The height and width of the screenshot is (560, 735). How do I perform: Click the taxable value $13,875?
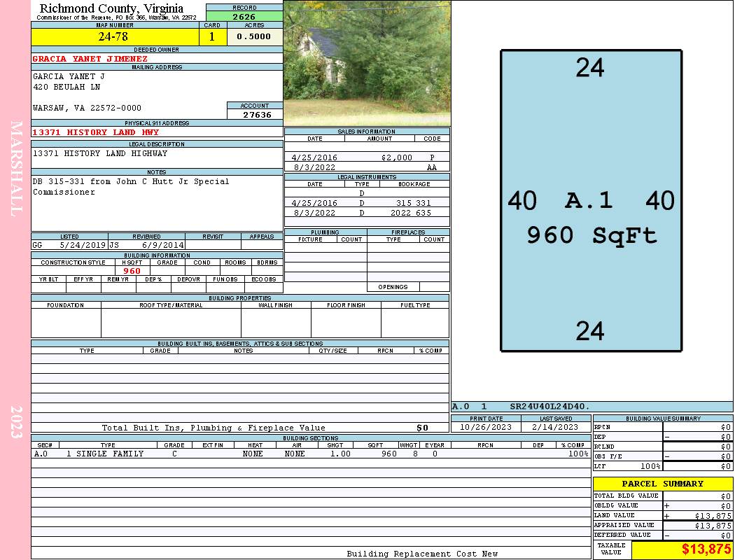pyautogui.click(x=706, y=549)
